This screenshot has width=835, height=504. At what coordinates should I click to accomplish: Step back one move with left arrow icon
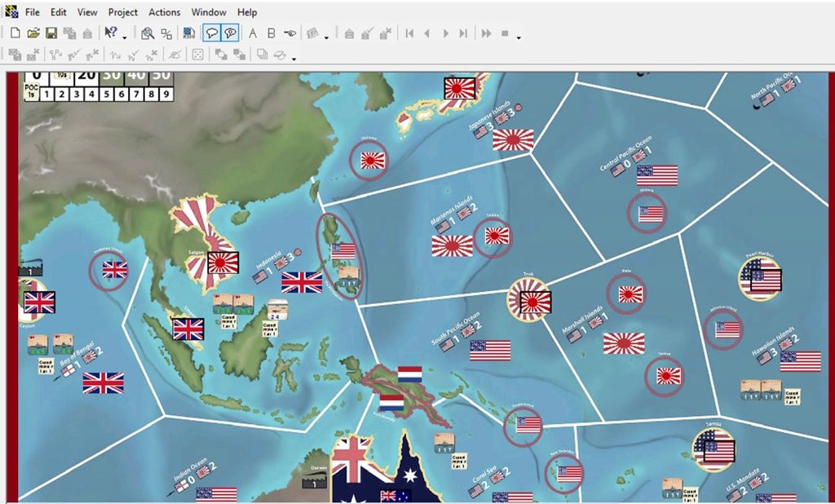click(427, 33)
